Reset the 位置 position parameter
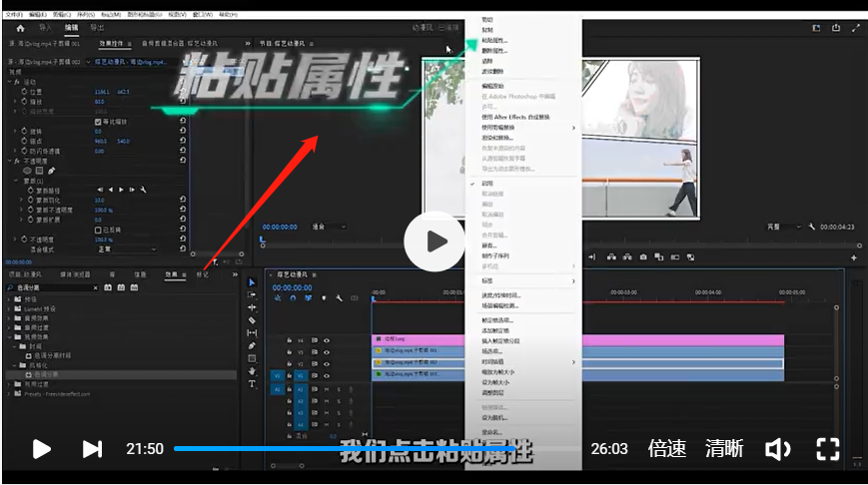The image size is (868, 485). click(x=183, y=92)
